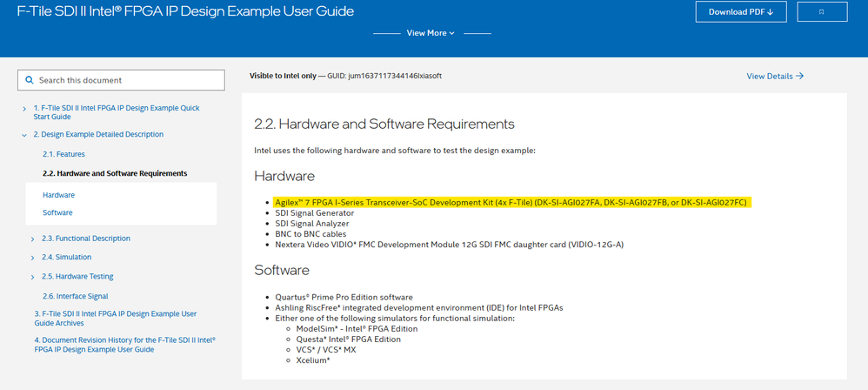The image size is (868, 390).
Task: Click the SDI Signal Analyzer list item
Action: (312, 223)
